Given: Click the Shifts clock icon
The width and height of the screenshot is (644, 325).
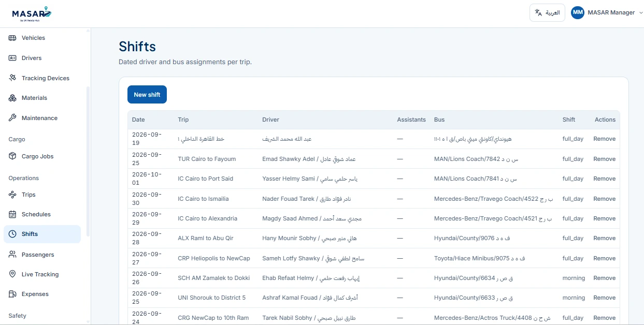Looking at the screenshot, I should [12, 234].
